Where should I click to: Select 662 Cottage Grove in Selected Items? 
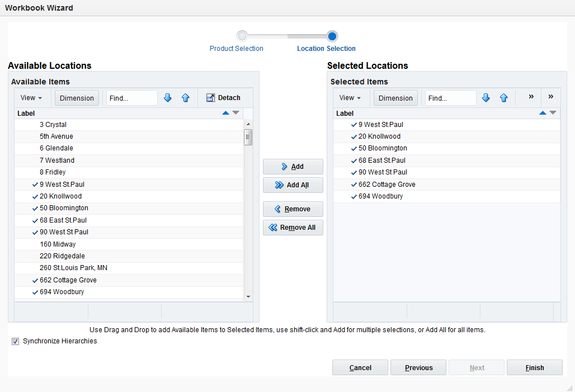447,184
